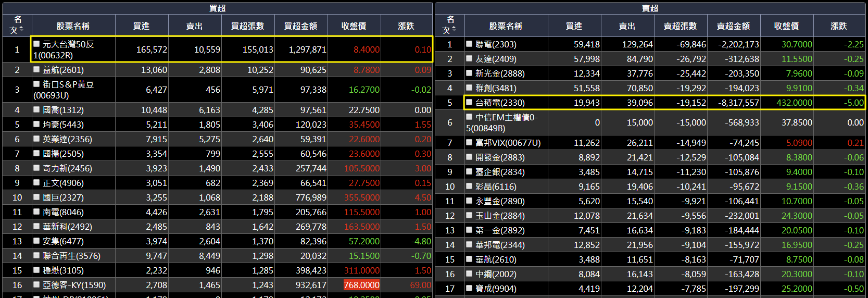Image resolution: width=868 pixels, height=298 pixels.
Task: Click buy-side 收盤價 column header
Action: 354,26
